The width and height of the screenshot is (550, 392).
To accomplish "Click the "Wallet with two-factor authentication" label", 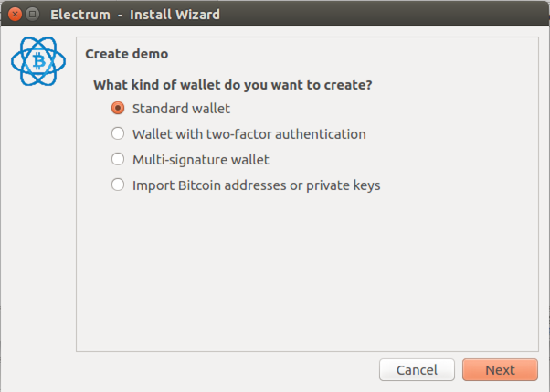I will coord(249,134).
